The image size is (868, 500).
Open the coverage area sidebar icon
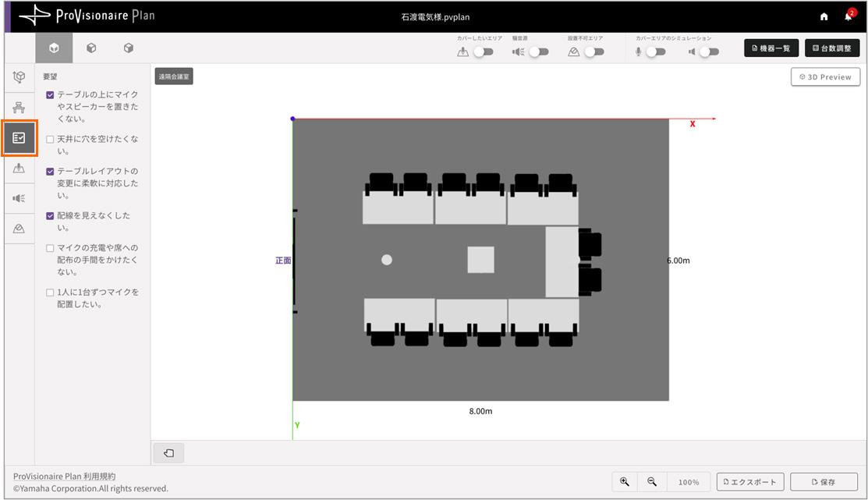pyautogui.click(x=19, y=168)
